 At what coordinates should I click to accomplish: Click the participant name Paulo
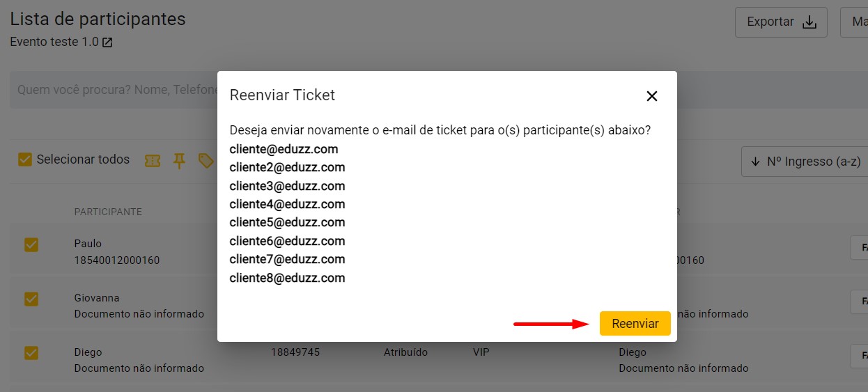pyautogui.click(x=88, y=244)
